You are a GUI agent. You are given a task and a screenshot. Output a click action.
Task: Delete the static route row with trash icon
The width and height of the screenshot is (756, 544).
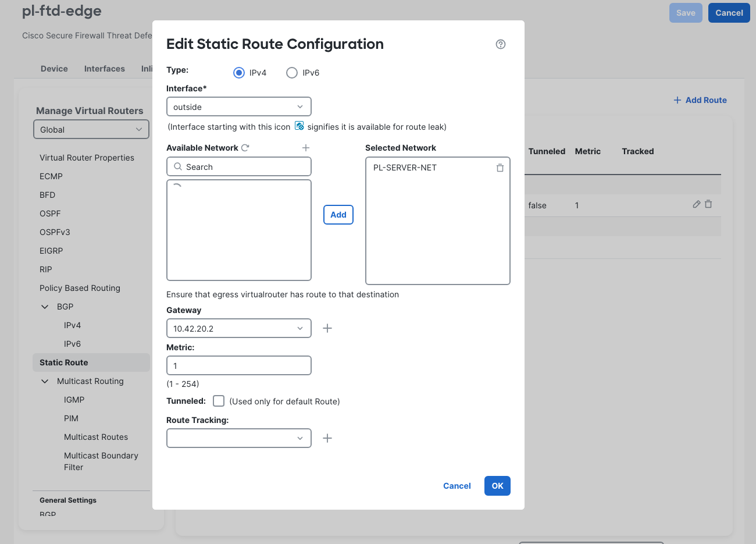(708, 204)
